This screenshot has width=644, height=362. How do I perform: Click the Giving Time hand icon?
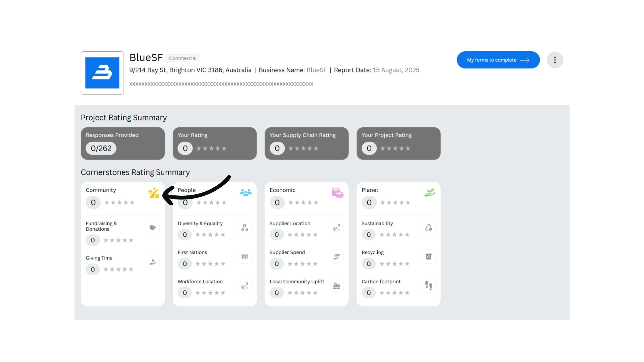[x=153, y=262]
